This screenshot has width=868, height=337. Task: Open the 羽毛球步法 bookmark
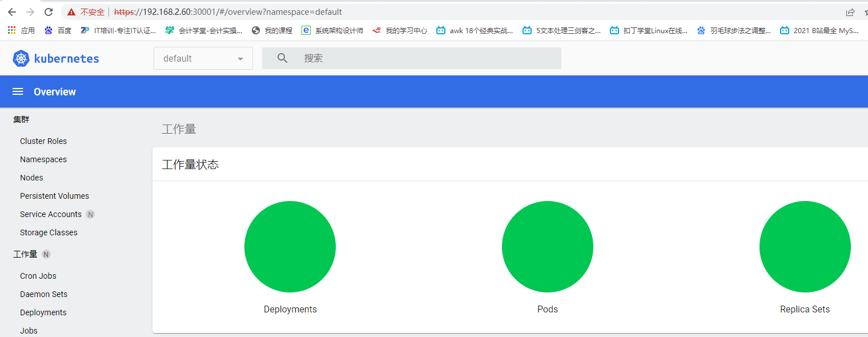(734, 31)
